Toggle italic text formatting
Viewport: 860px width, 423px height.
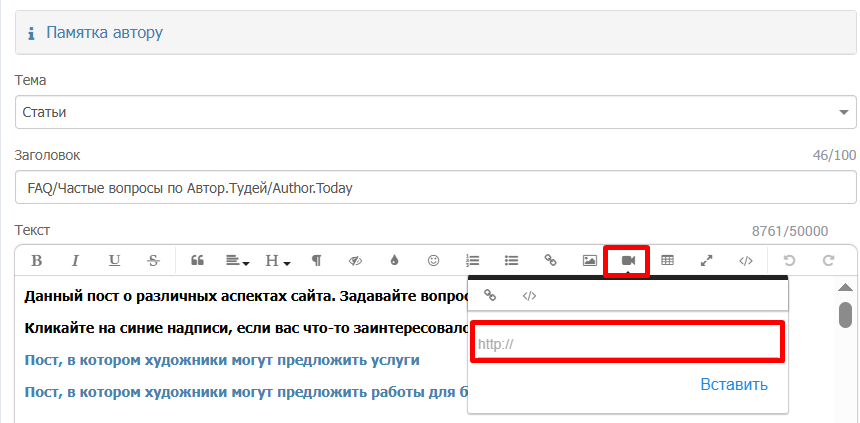click(75, 261)
